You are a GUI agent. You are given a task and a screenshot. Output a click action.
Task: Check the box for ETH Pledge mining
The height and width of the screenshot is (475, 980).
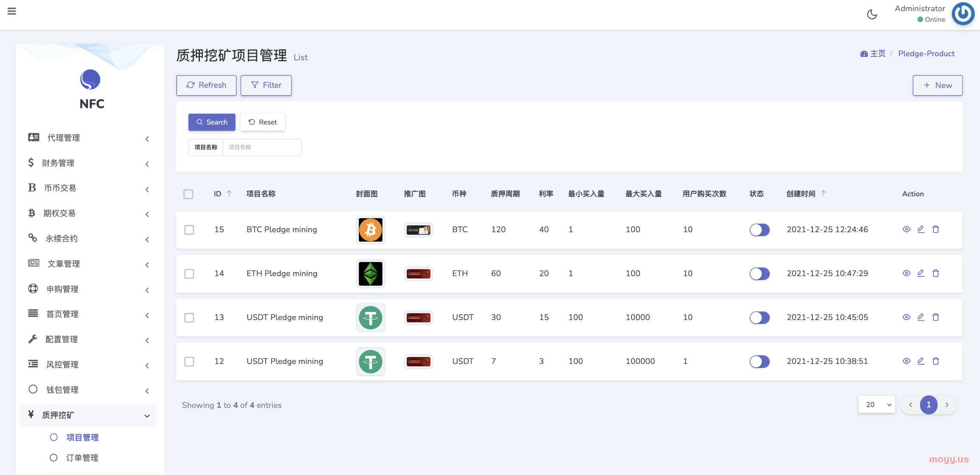tap(189, 274)
